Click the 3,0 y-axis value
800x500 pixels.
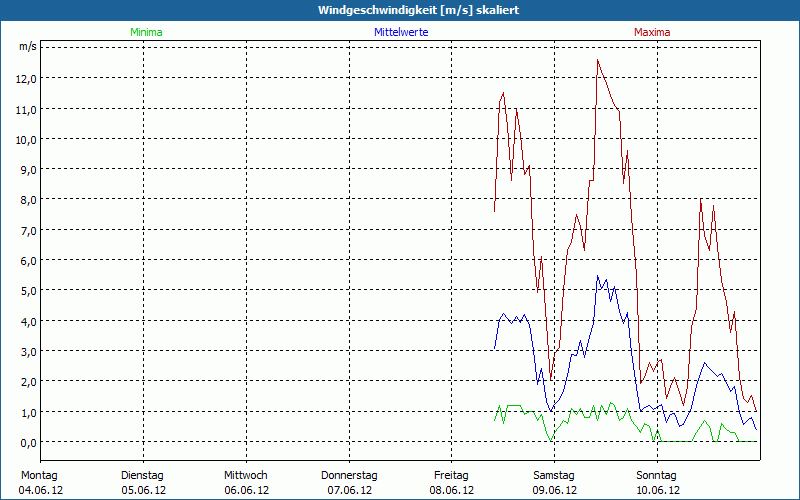click(x=29, y=352)
